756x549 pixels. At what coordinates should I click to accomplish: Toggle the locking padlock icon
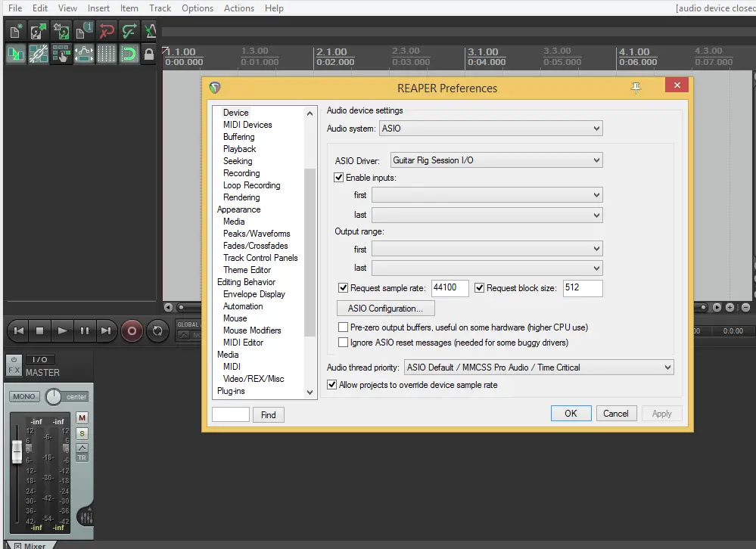click(x=149, y=54)
